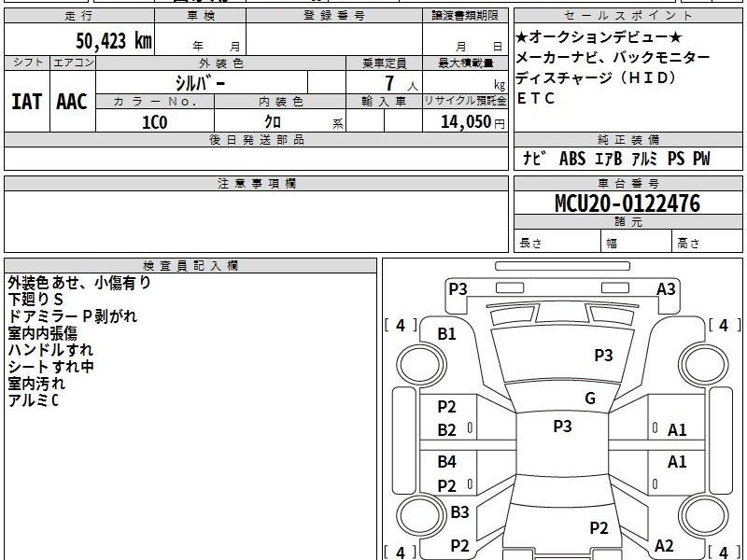Image resolution: width=747 pixels, height=560 pixels.
Task: Click the 注意事項欄 header
Action: tap(256, 183)
